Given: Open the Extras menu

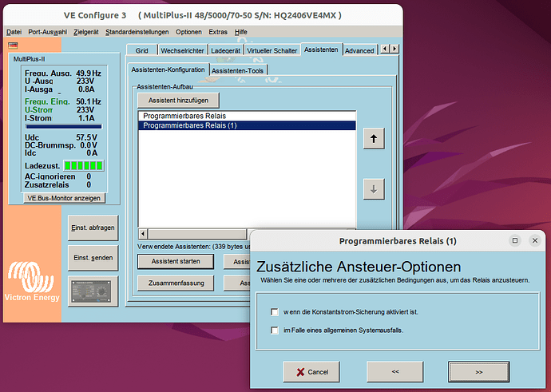Looking at the screenshot, I should point(218,32).
